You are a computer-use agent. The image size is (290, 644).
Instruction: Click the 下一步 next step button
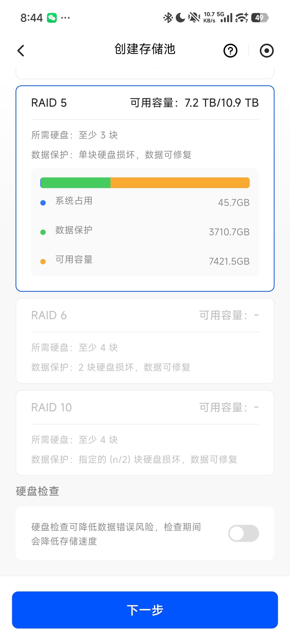tap(145, 610)
